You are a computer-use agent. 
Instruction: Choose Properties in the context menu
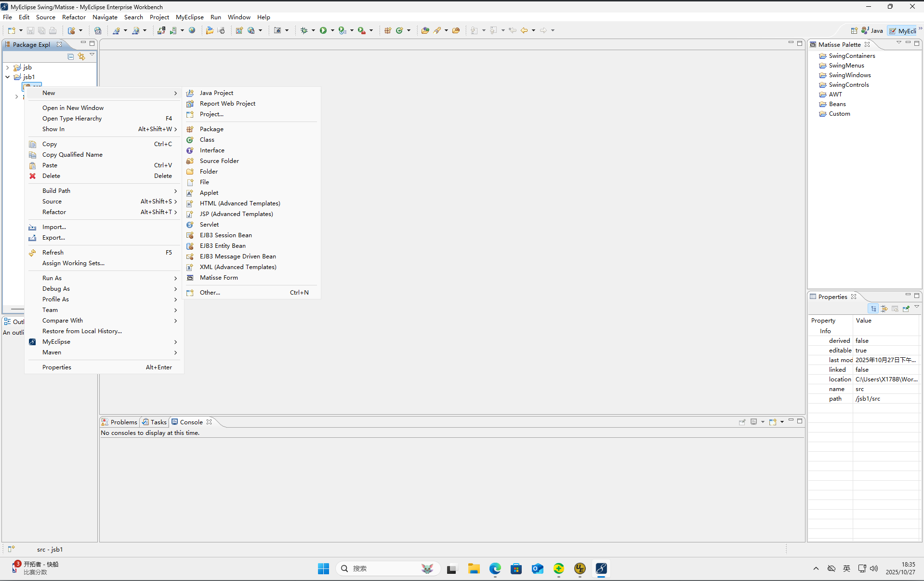(104, 367)
